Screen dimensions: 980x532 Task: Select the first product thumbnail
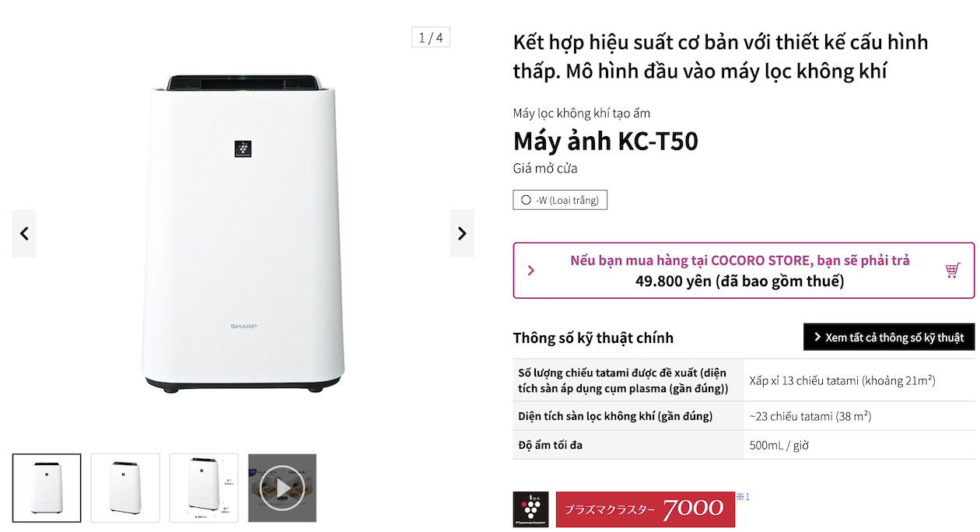tap(47, 488)
